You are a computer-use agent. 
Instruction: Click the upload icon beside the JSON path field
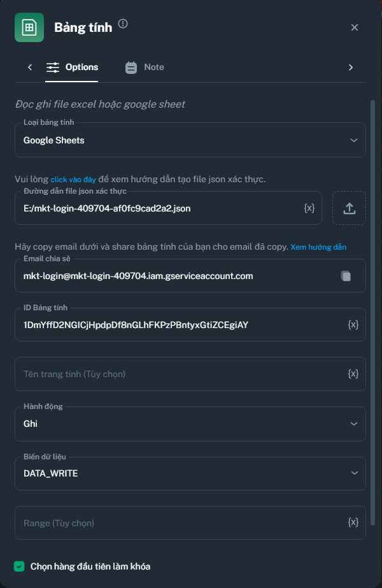(x=349, y=208)
